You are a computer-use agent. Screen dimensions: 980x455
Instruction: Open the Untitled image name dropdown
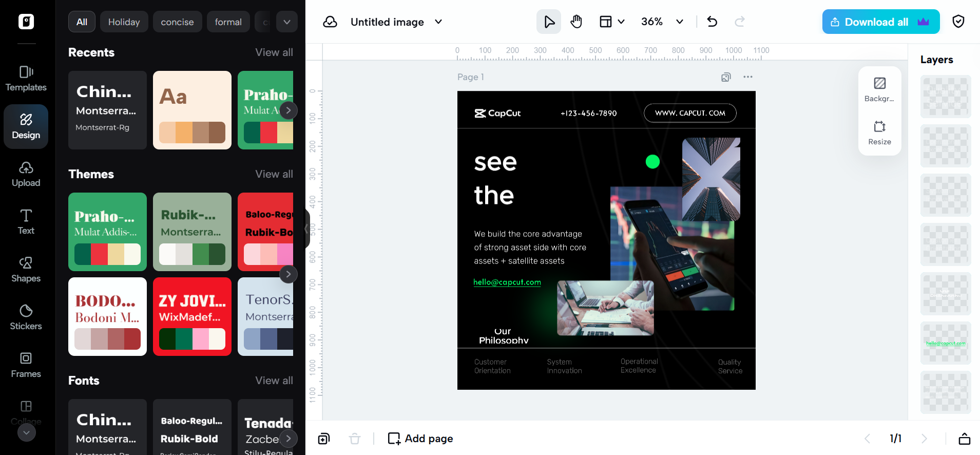coord(438,22)
